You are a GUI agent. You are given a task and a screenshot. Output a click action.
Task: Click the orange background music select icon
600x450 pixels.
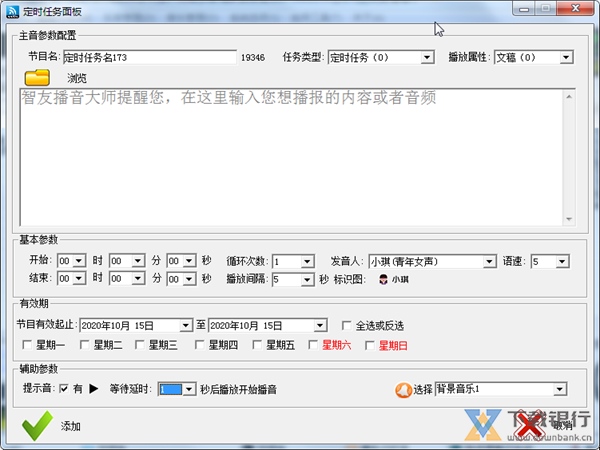404,389
